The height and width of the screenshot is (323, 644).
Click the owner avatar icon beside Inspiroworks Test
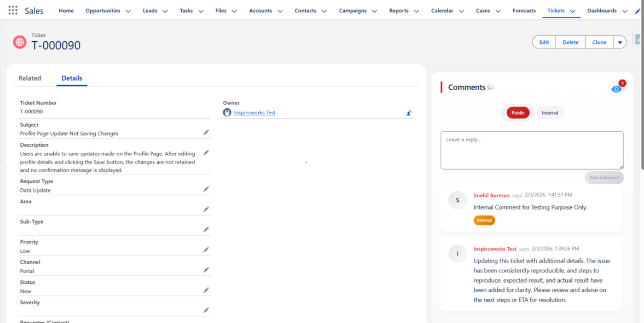(x=227, y=112)
